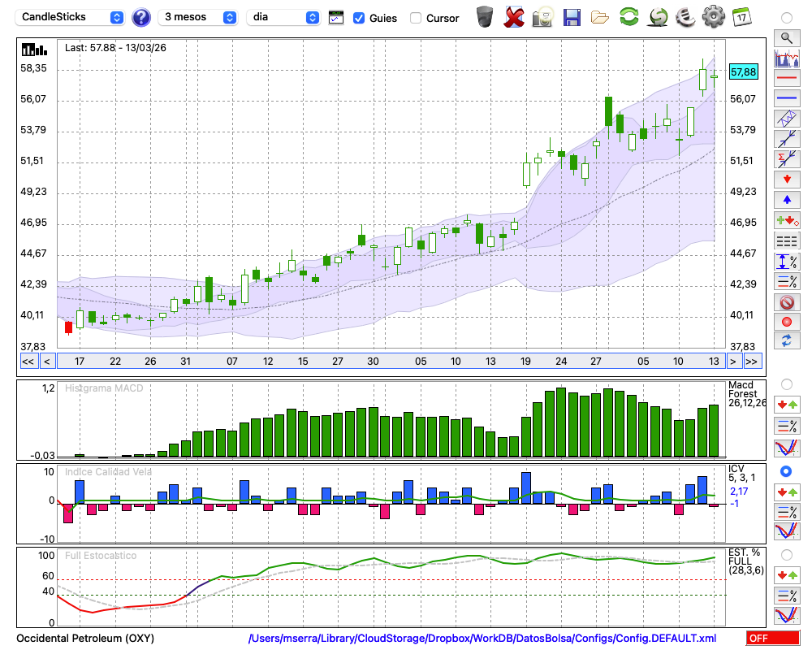Open the dia interval dropdown
Screen dimensions: 812x650
(x=283, y=17)
